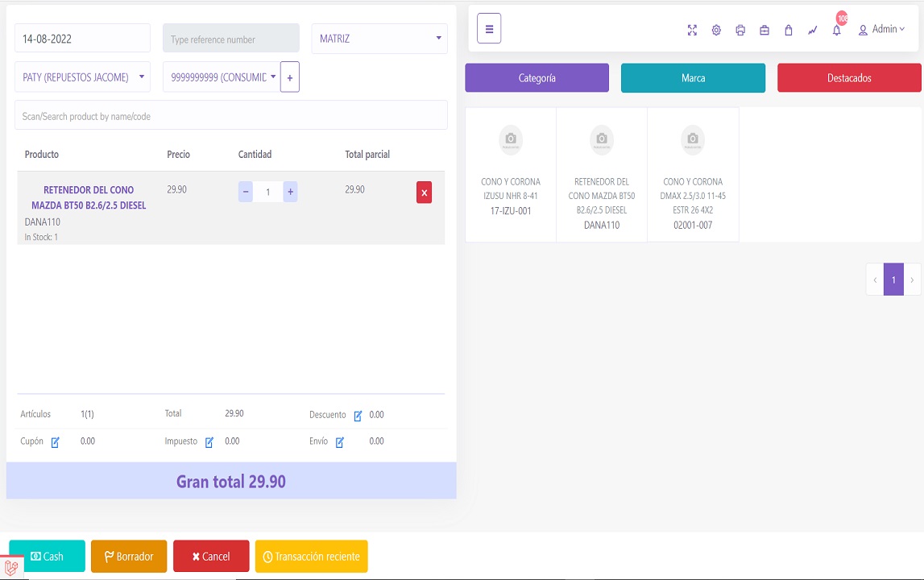Open the Admin account dropdown

(884, 29)
